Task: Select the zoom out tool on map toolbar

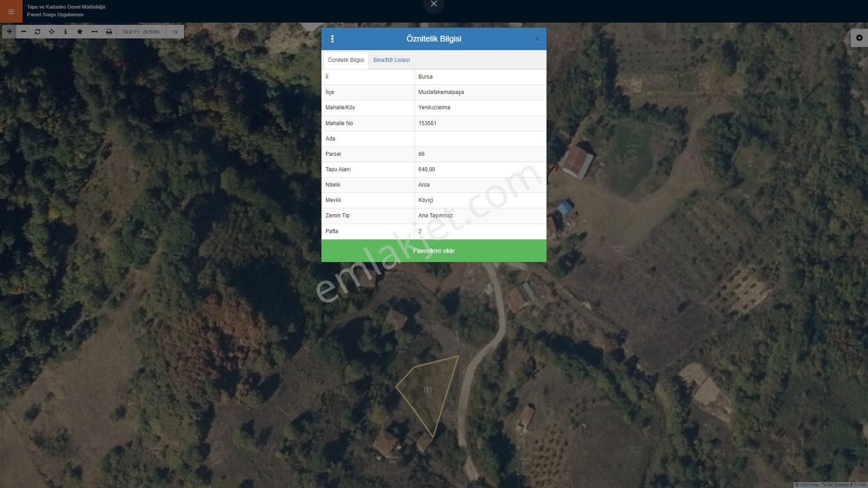Action: pyautogui.click(x=23, y=32)
